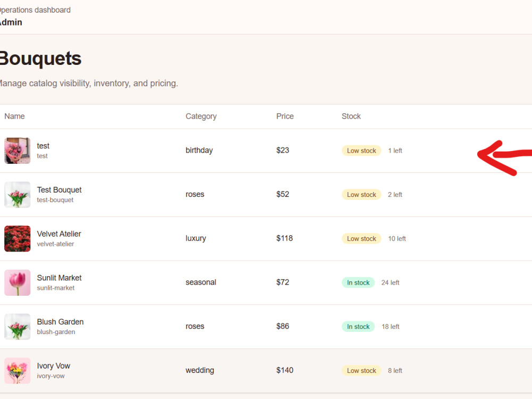The image size is (532, 399).
Task: Click the Stock column header
Action: point(351,117)
